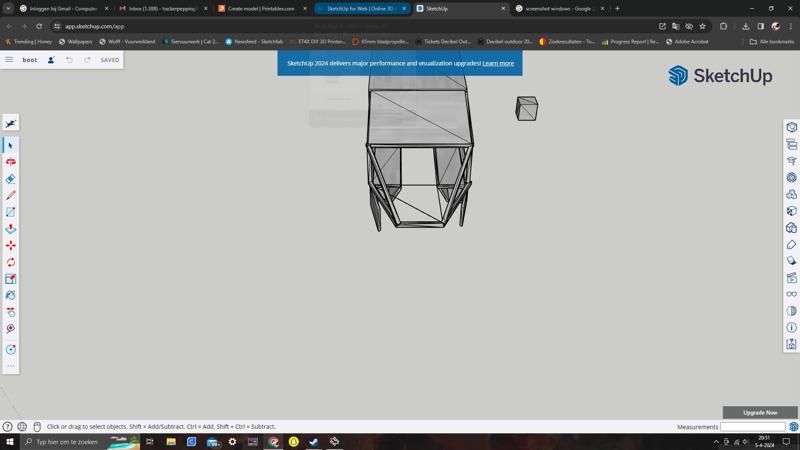
Task: Open the Wallpapers bookmark
Action: 76,42
